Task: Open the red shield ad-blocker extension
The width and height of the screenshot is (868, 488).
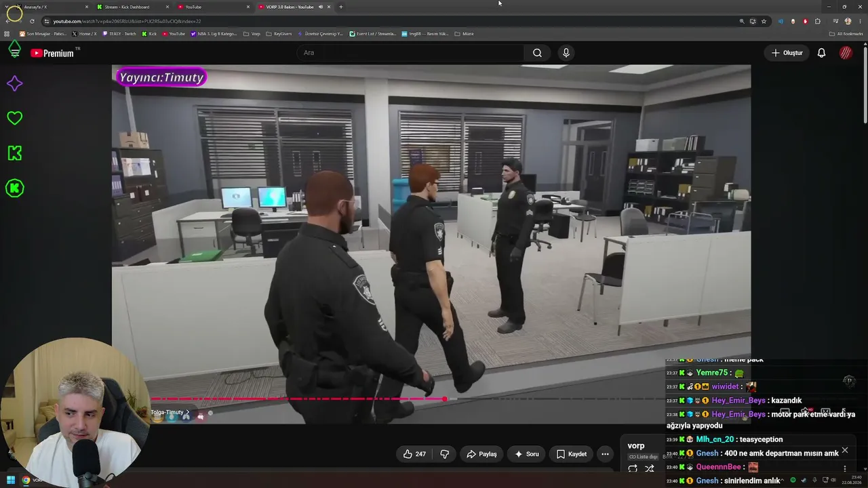Action: pos(805,21)
